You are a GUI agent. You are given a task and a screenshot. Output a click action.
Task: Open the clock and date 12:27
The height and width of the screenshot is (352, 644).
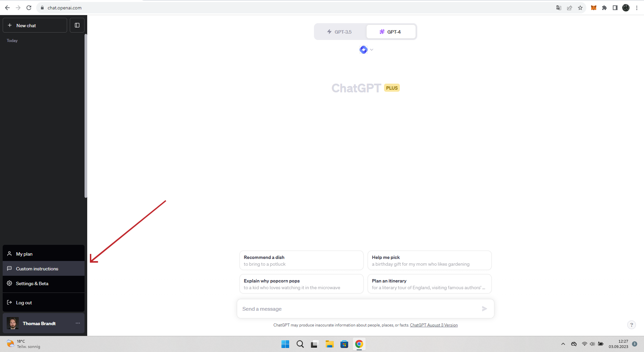pyautogui.click(x=619, y=344)
